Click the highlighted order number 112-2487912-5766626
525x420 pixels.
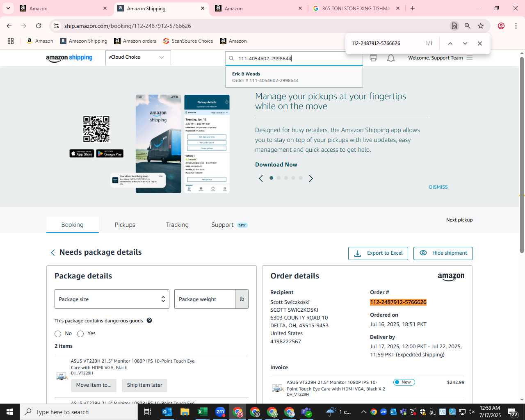tap(398, 302)
